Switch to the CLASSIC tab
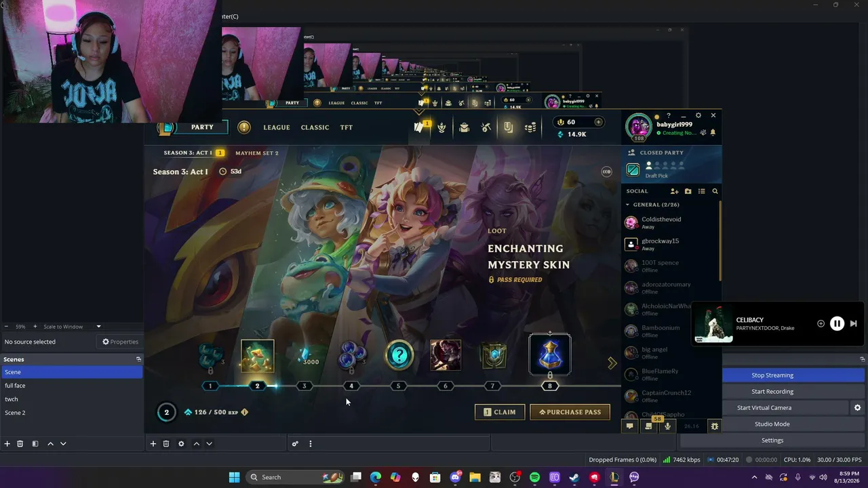Screen dimensions: 868x488 [315, 127]
